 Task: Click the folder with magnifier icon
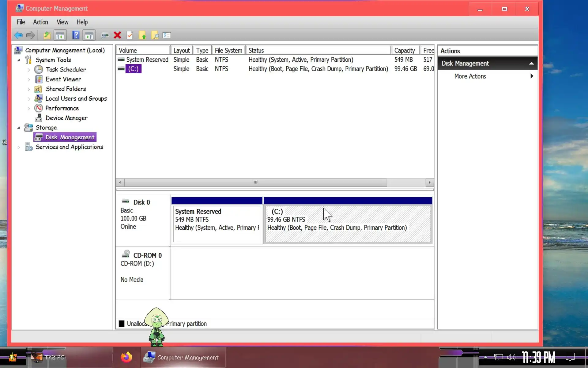tap(155, 35)
